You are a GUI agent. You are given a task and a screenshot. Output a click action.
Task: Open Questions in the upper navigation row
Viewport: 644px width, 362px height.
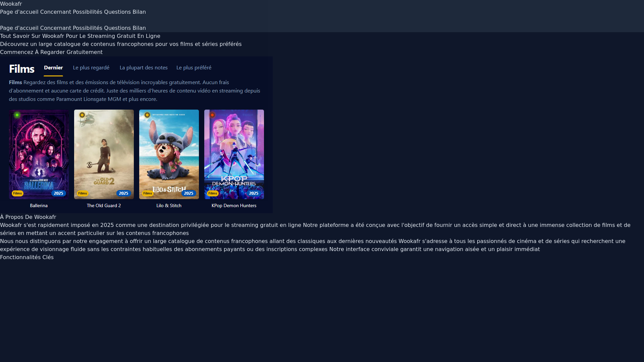pyautogui.click(x=117, y=12)
